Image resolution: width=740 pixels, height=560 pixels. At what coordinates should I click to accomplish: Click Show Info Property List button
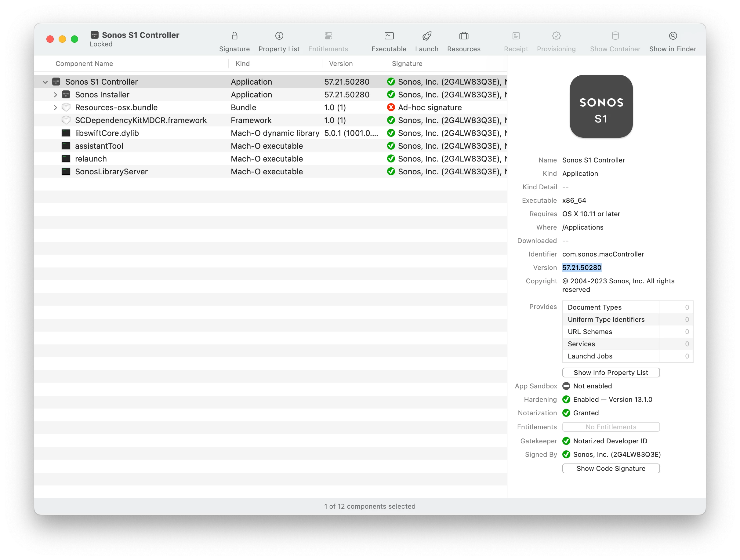(x=611, y=373)
